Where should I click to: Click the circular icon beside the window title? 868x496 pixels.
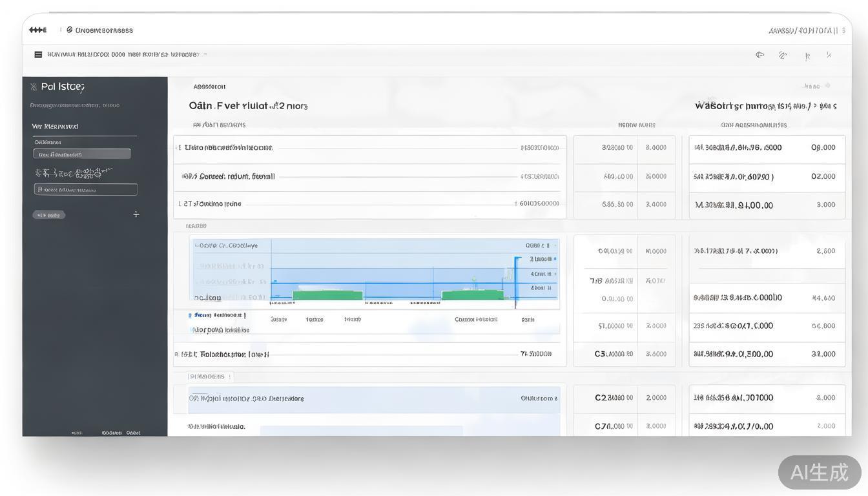tap(70, 30)
